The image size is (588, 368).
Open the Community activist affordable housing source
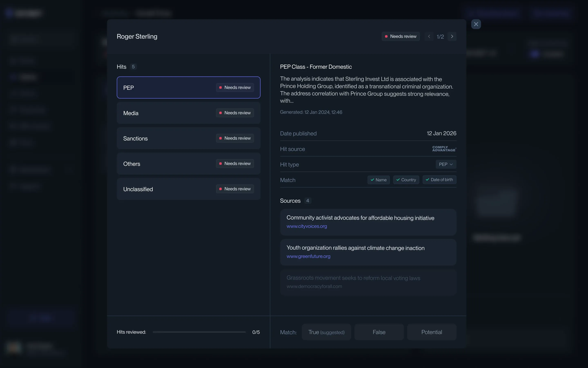pyautogui.click(x=368, y=222)
